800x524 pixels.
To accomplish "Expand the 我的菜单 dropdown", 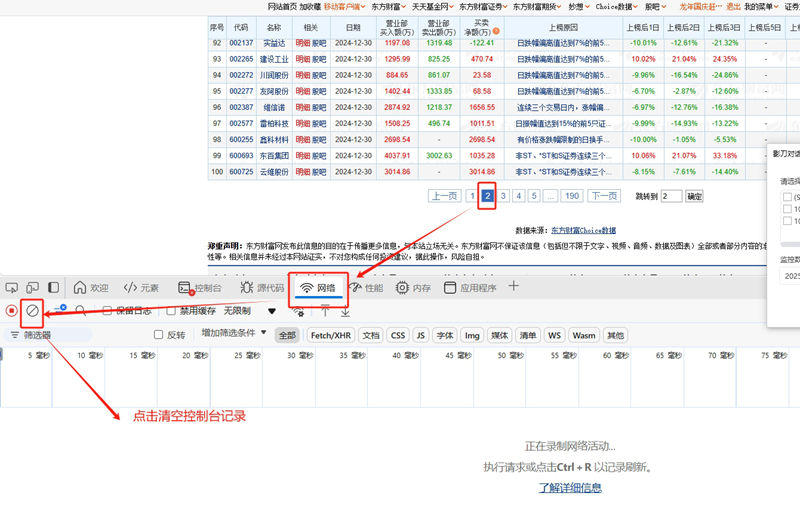I will (x=761, y=7).
